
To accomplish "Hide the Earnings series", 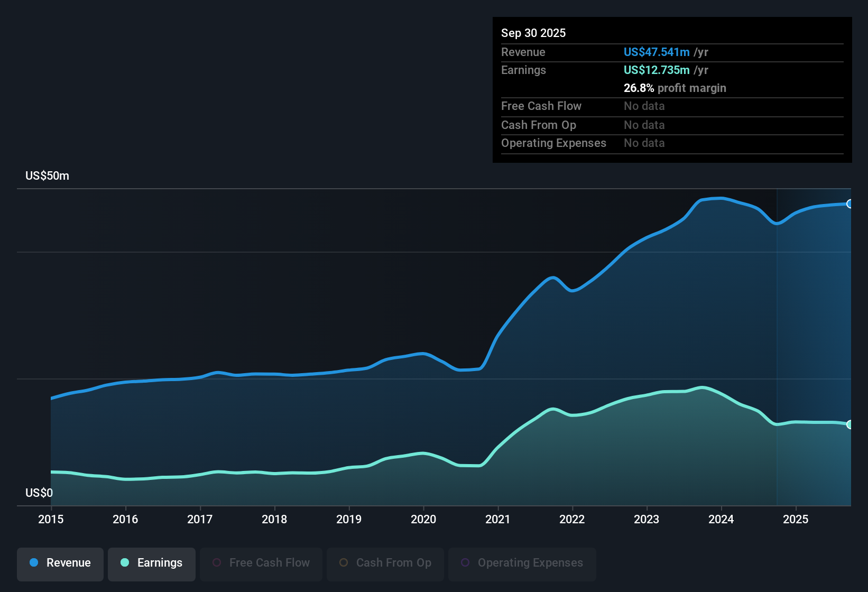I will click(152, 563).
